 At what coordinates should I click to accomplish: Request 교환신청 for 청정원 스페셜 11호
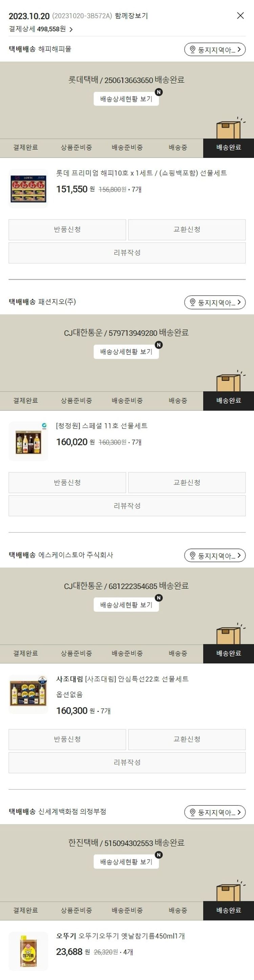[x=187, y=482]
